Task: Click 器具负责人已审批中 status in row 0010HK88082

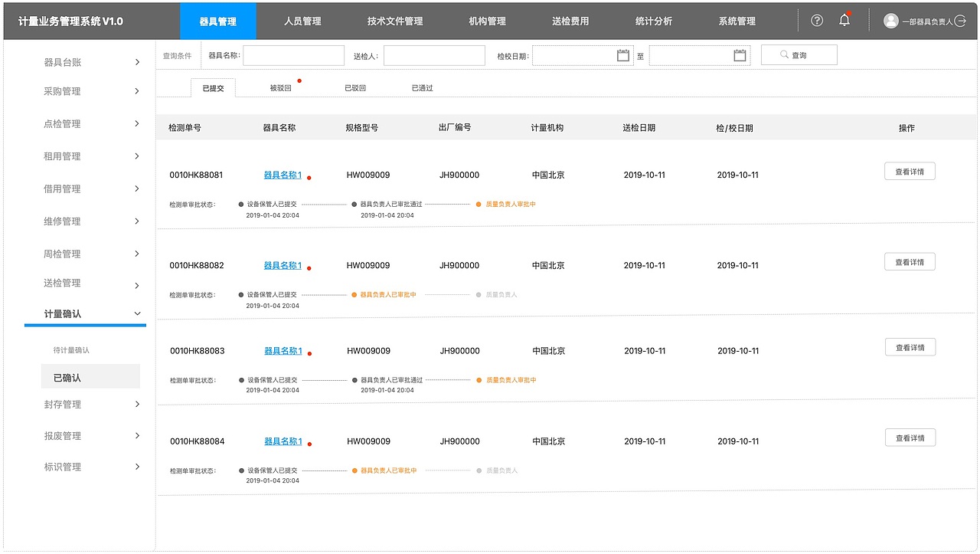Action: pos(388,295)
